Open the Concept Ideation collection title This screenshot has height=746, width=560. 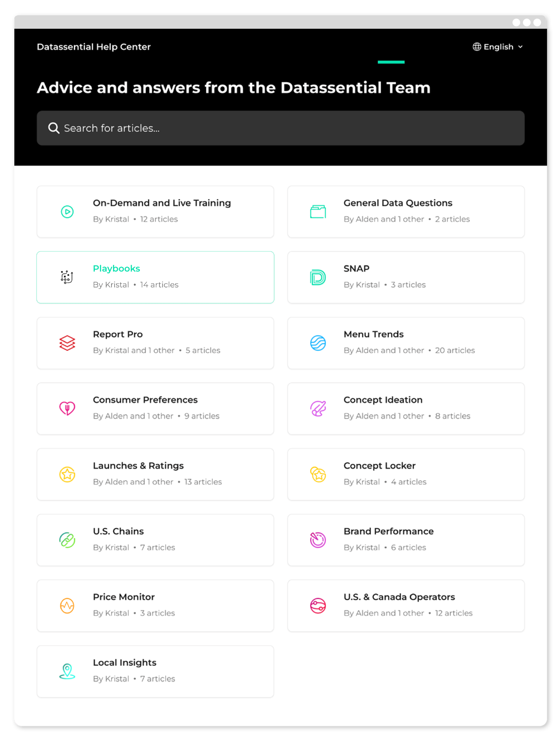coord(383,400)
